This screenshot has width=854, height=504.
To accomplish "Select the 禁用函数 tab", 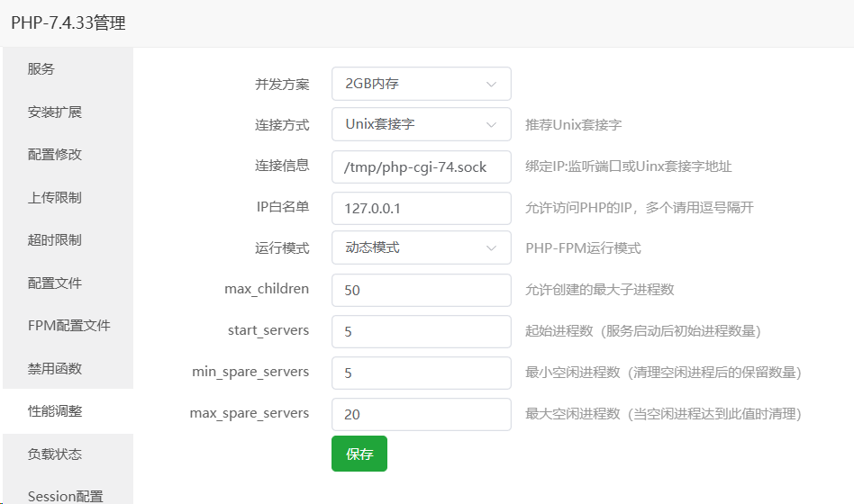I will point(55,368).
